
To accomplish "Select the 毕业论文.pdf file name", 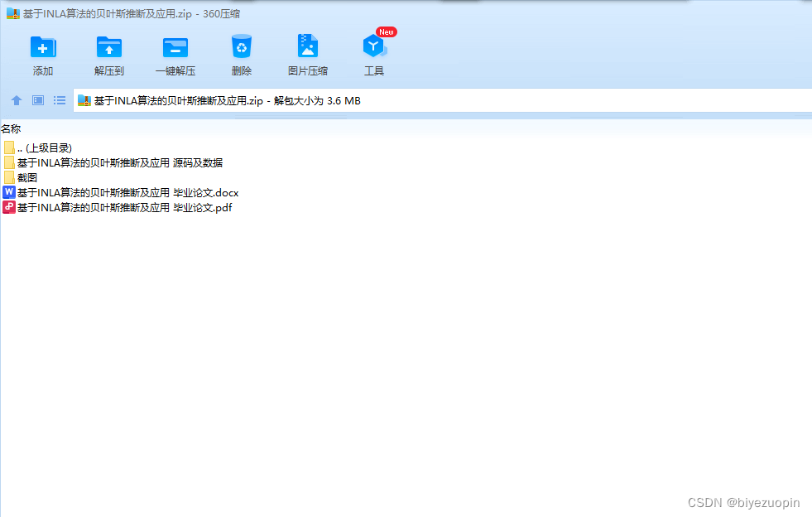I will pyautogui.click(x=125, y=206).
